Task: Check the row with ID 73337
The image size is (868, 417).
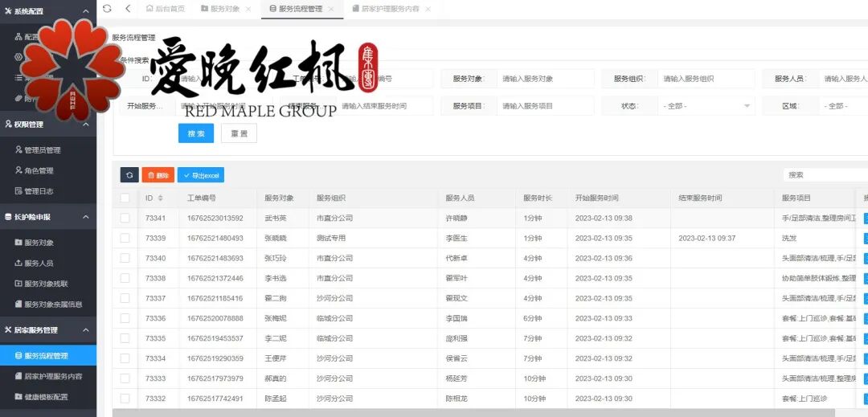Action: point(125,298)
